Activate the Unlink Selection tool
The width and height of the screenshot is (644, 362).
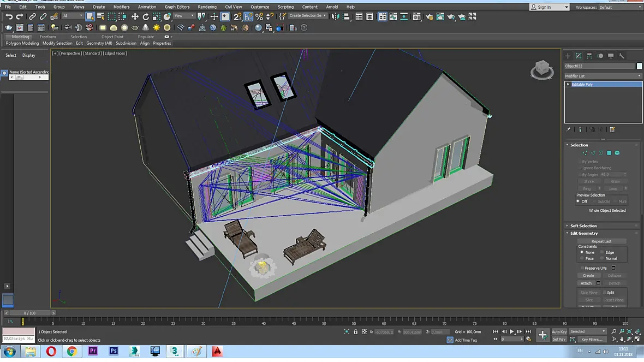pyautogui.click(x=43, y=17)
